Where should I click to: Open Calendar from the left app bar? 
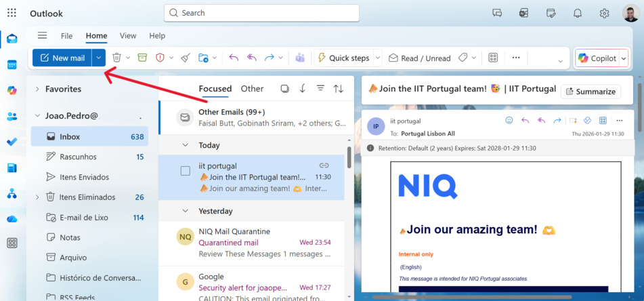tap(12, 64)
